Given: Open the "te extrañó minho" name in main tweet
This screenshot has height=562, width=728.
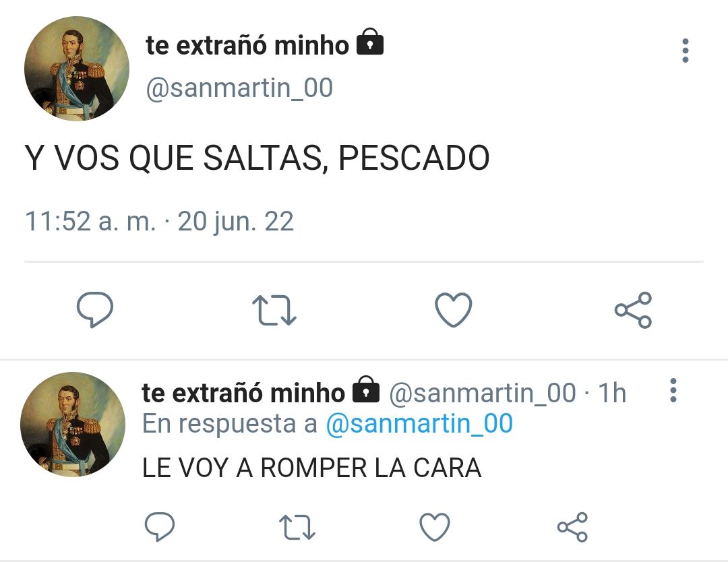Looking at the screenshot, I should tap(247, 45).
